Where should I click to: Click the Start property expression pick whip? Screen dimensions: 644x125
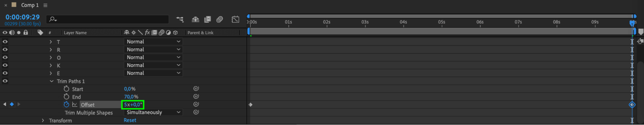196,88
